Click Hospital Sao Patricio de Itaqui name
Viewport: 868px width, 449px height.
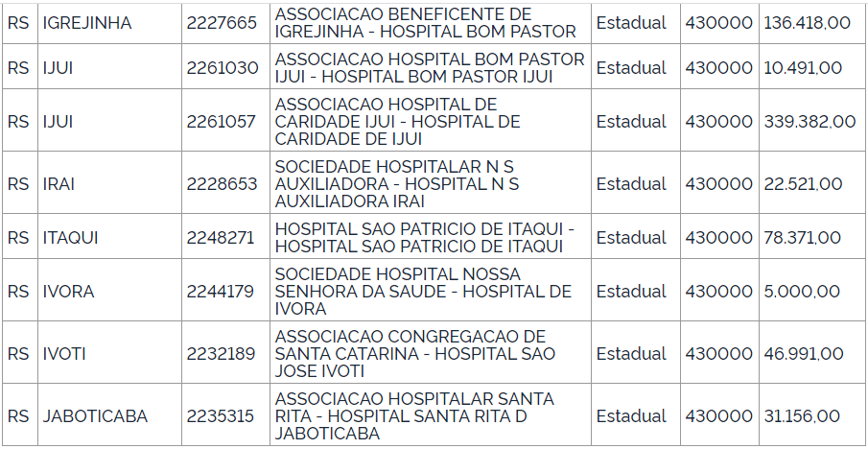coord(424,238)
